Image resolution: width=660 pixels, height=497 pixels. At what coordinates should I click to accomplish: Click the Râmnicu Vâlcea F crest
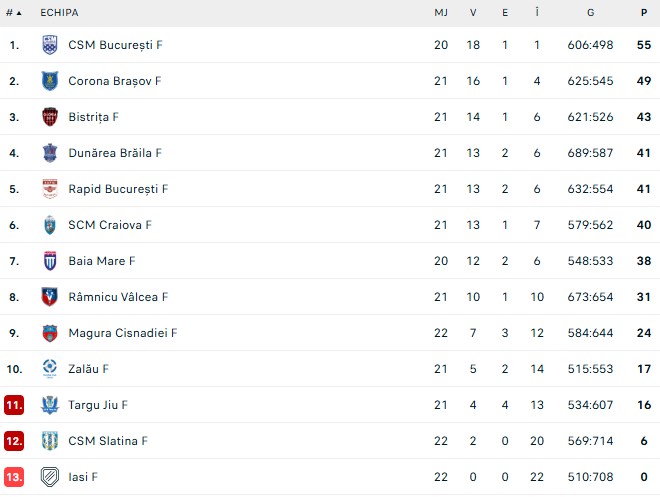tap(50, 297)
